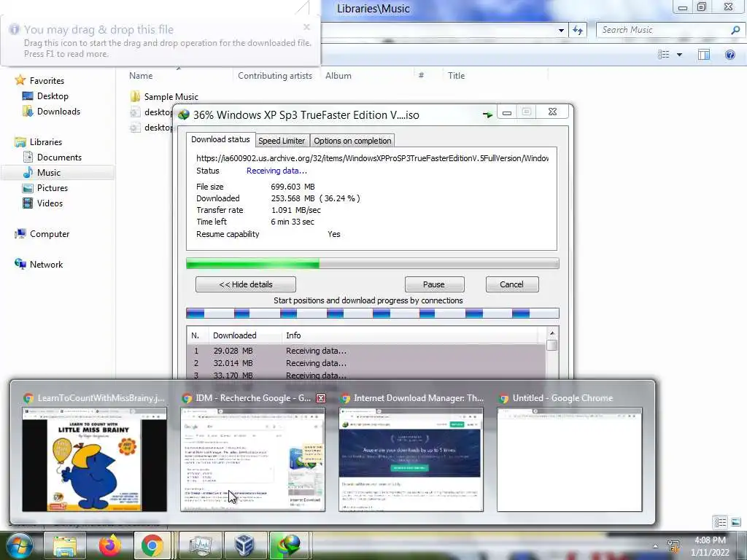
Task: Cancel the download
Action: pyautogui.click(x=511, y=284)
